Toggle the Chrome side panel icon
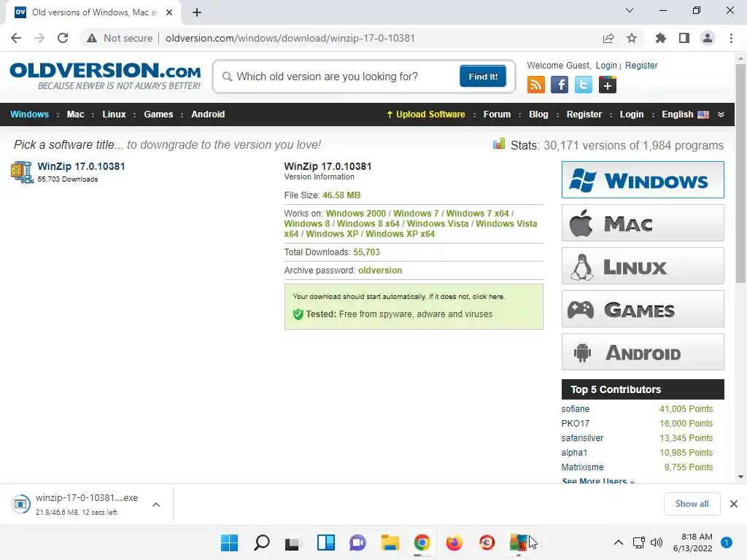The width and height of the screenshot is (747, 560). (684, 38)
